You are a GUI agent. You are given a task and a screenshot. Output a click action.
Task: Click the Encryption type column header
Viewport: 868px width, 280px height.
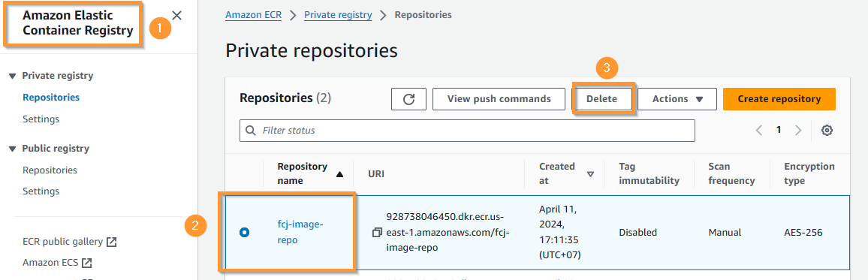(x=809, y=173)
